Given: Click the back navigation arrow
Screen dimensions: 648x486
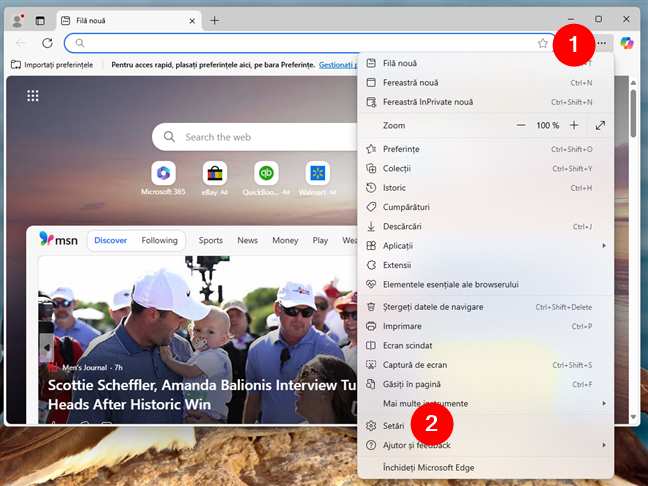Looking at the screenshot, I should click(x=21, y=43).
